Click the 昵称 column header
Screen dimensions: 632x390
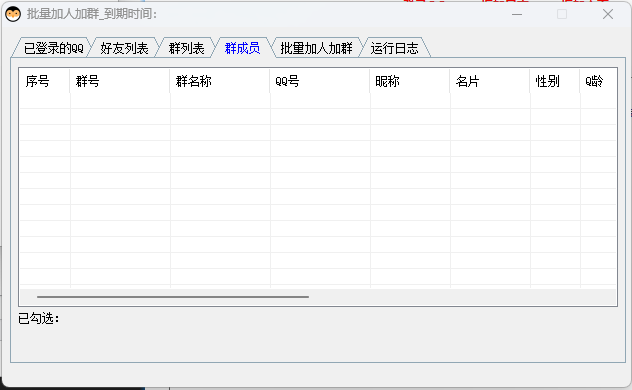pyautogui.click(x=410, y=81)
